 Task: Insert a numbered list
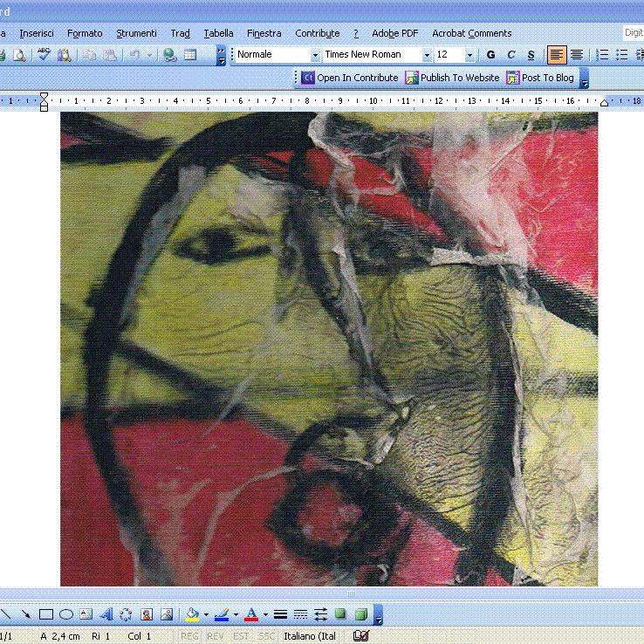point(602,55)
